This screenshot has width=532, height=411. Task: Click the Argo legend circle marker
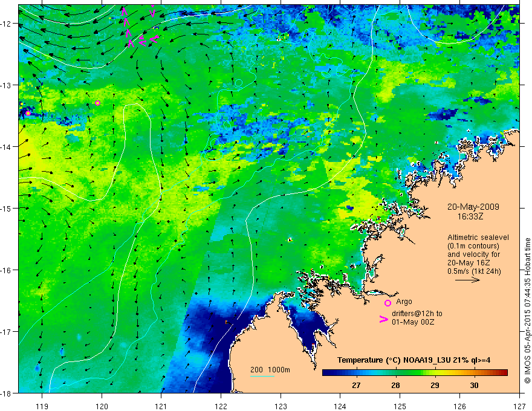[x=388, y=303]
